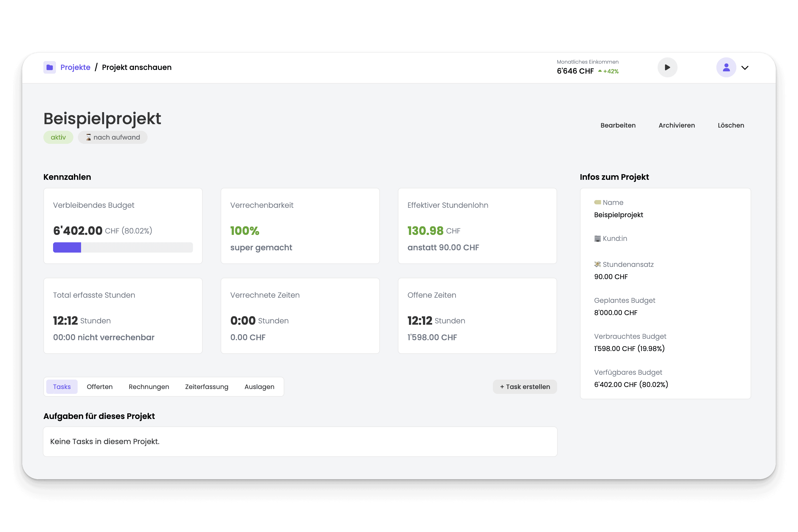Screen dimensions: 798x532
Task: Click the purple folder icon in breadcrumb
Action: [50, 67]
